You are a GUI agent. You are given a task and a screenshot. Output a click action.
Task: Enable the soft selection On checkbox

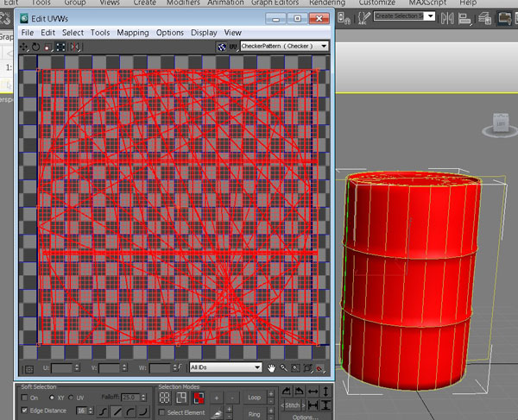click(24, 398)
